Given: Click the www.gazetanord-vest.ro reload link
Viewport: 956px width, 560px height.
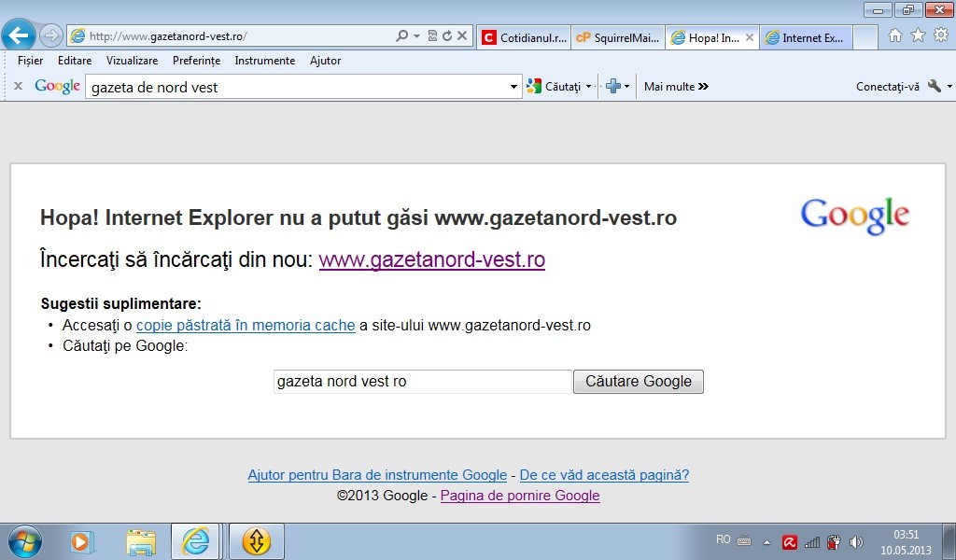Looking at the screenshot, I should [431, 259].
